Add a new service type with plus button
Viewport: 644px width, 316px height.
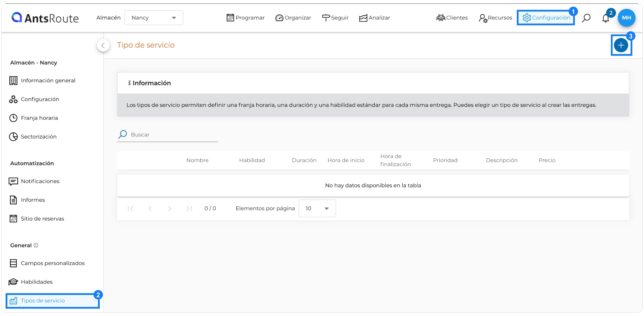pyautogui.click(x=621, y=45)
